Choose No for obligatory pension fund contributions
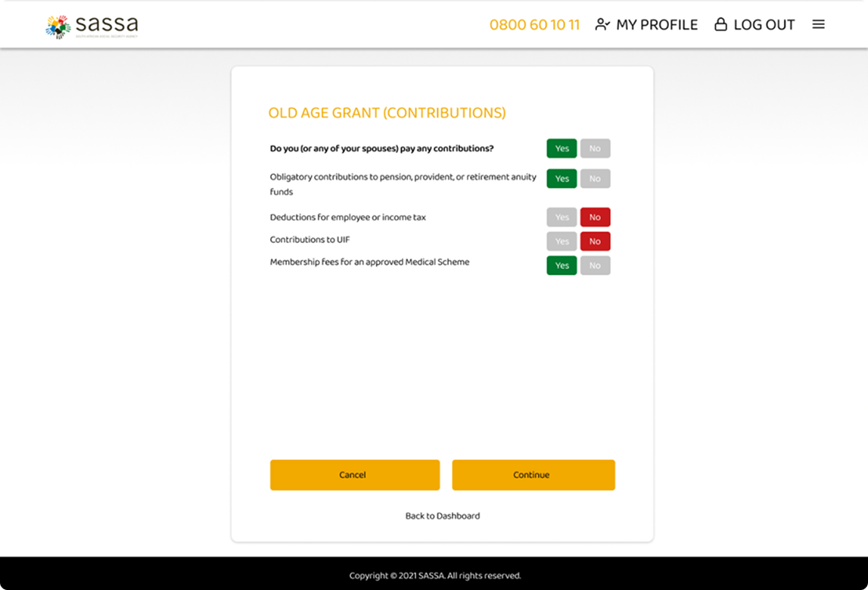Viewport: 868px width, 590px height. point(595,179)
